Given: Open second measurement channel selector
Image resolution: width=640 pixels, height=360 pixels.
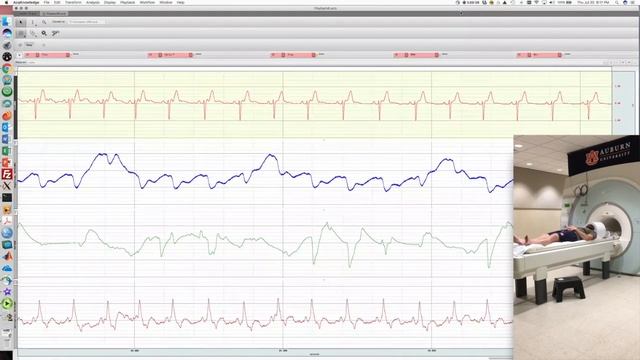Looking at the screenshot, I should point(155,55).
